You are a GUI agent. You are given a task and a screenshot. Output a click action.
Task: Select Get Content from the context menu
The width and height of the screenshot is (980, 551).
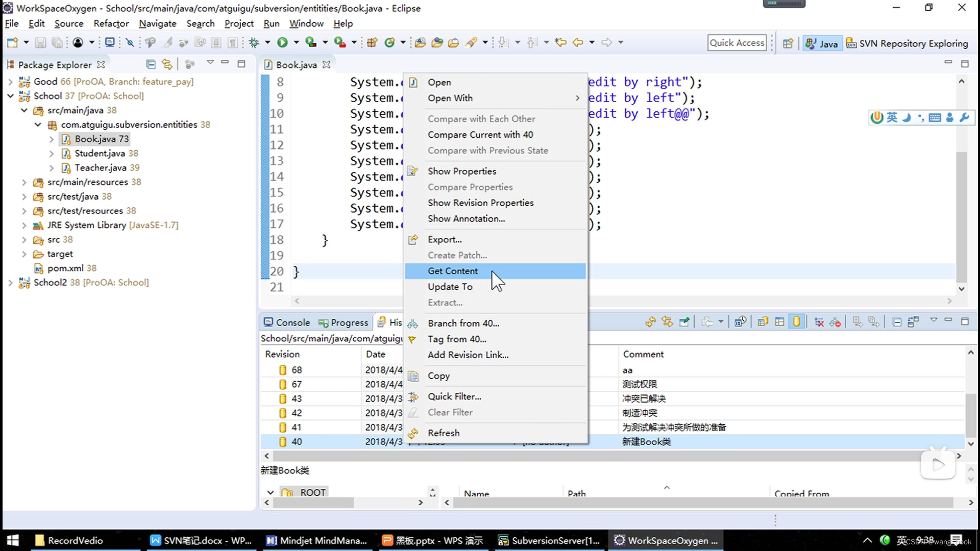[495, 271]
